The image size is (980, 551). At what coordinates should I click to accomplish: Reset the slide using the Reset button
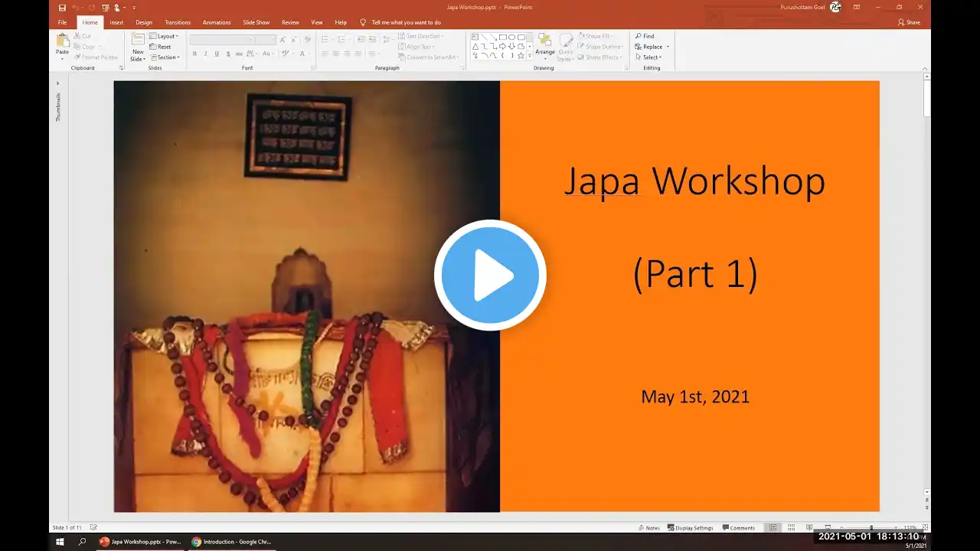(161, 47)
